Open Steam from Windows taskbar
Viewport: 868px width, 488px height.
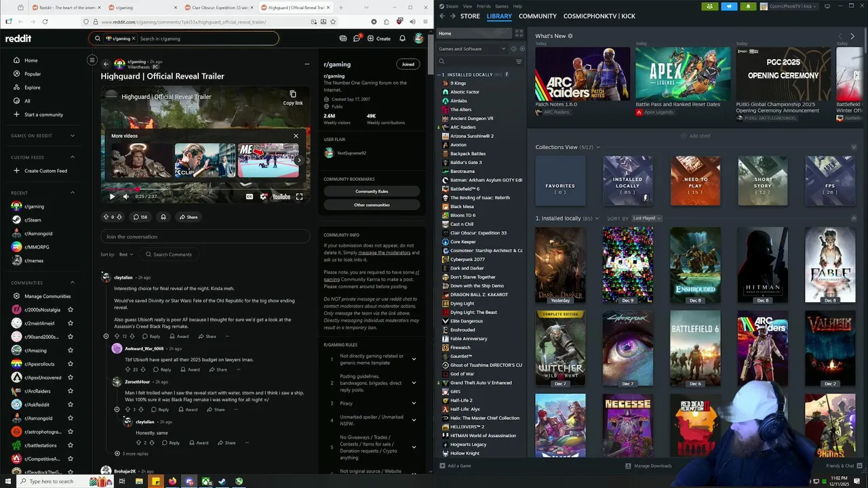click(222, 481)
